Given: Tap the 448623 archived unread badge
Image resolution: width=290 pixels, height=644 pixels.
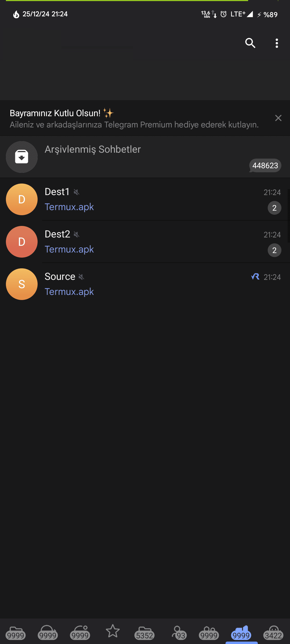Looking at the screenshot, I should (265, 166).
